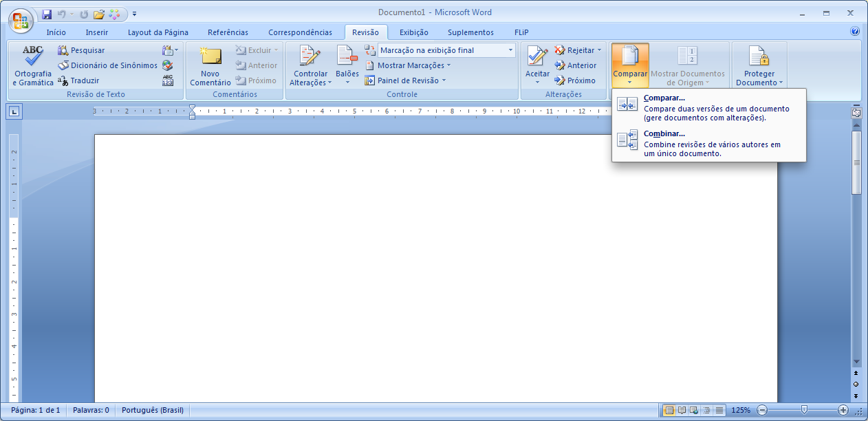Click Página: 1 de 1 in status bar
Image resolution: width=868 pixels, height=421 pixels.
[x=36, y=410]
